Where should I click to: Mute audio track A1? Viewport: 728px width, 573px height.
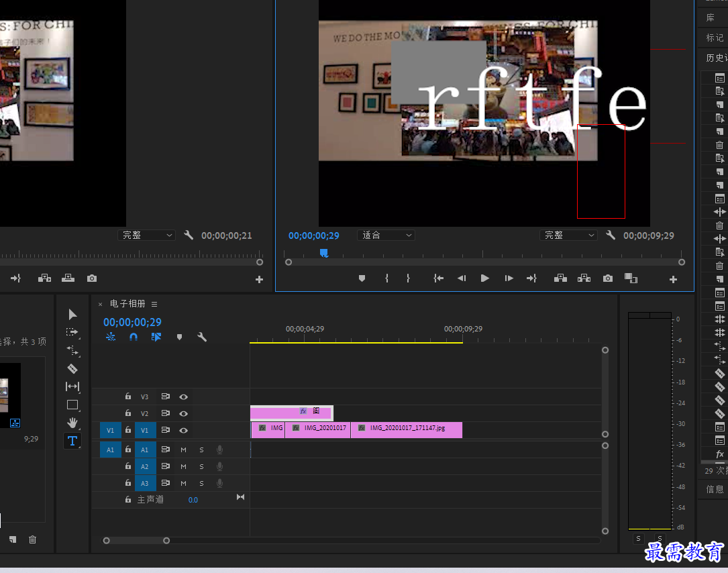click(x=183, y=450)
